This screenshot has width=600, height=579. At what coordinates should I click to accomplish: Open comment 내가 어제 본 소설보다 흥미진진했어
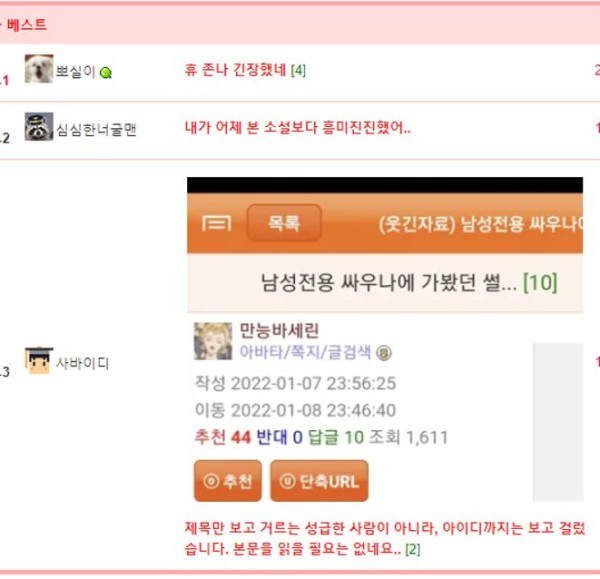298,127
